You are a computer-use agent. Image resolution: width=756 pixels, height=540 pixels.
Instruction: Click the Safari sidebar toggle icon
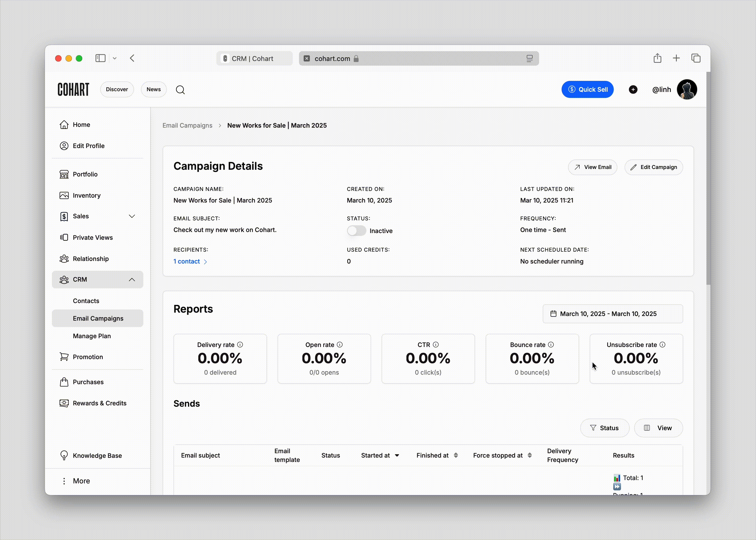(x=100, y=58)
